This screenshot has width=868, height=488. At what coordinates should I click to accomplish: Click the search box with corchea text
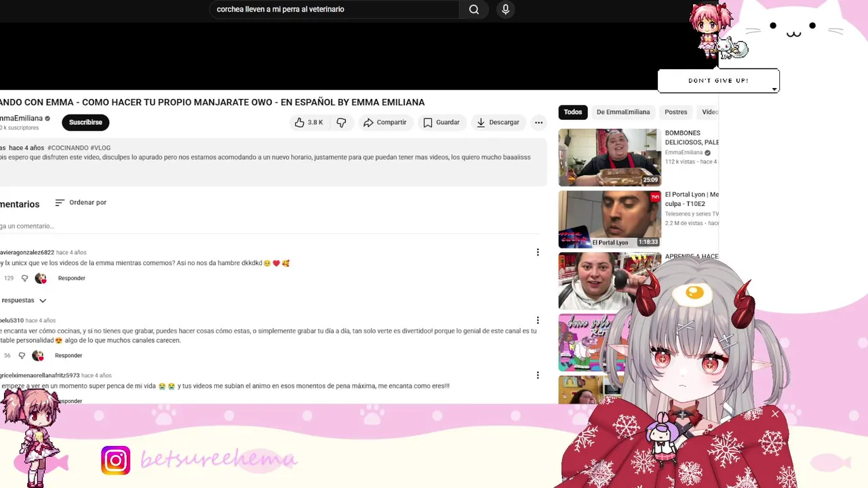[x=334, y=9]
